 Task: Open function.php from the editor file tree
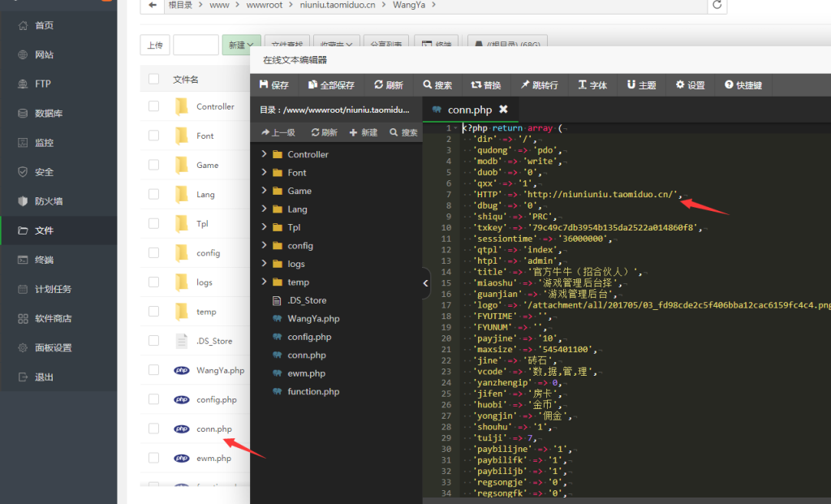312,392
